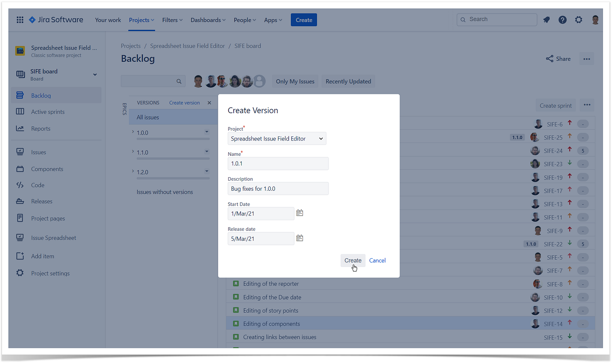
Task: Click the Create sprint button
Action: coord(556,105)
